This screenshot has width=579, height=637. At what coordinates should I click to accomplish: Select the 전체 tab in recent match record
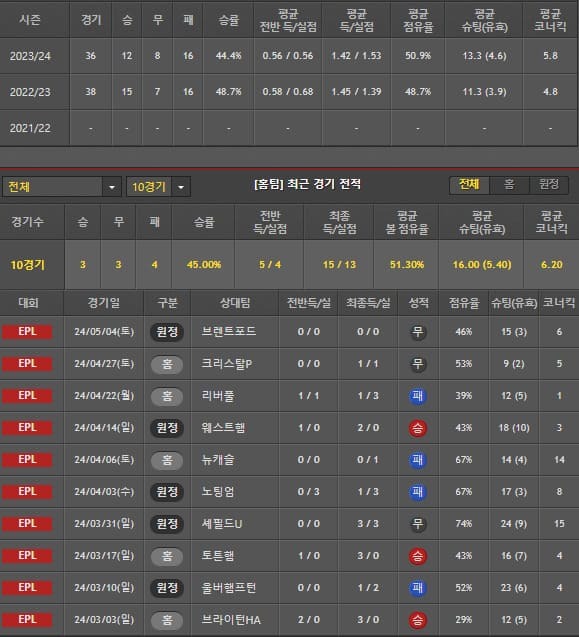pyautogui.click(x=469, y=185)
